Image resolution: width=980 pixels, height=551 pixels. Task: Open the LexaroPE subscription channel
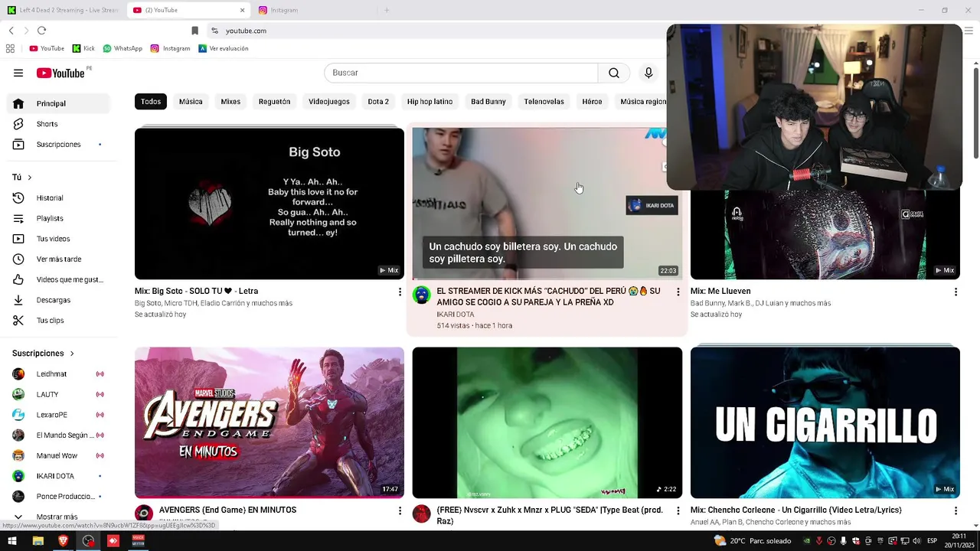[x=58, y=415]
